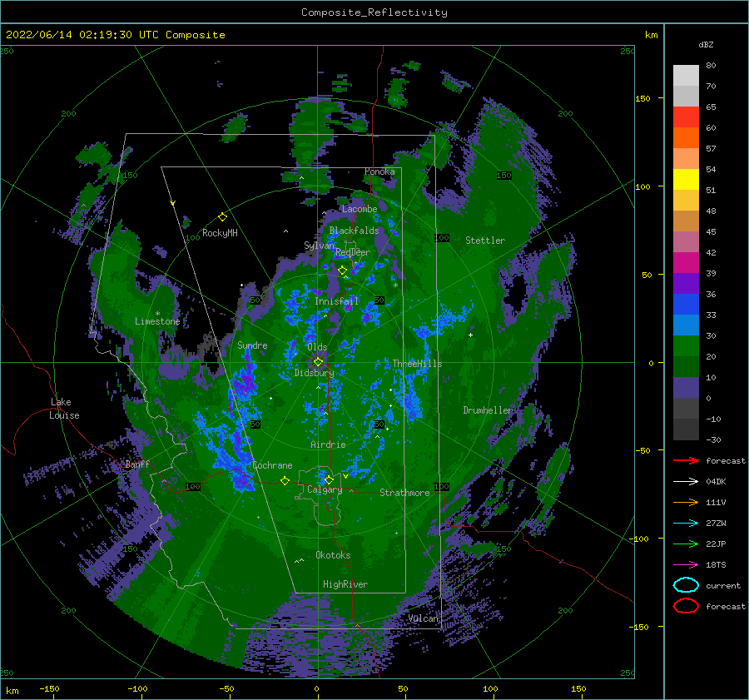Click the 150 value on right km axis
Viewport: 749px width, 700px height.
[x=642, y=98]
